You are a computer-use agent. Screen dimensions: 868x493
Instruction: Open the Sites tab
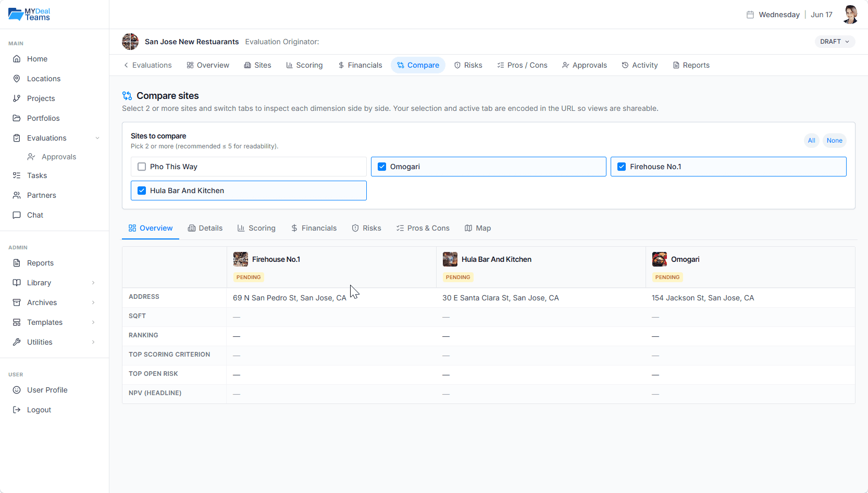(258, 65)
